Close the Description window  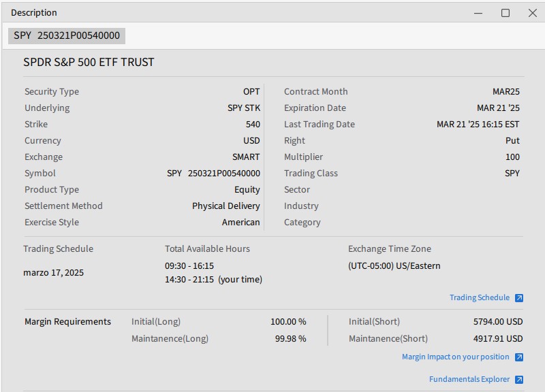click(533, 13)
